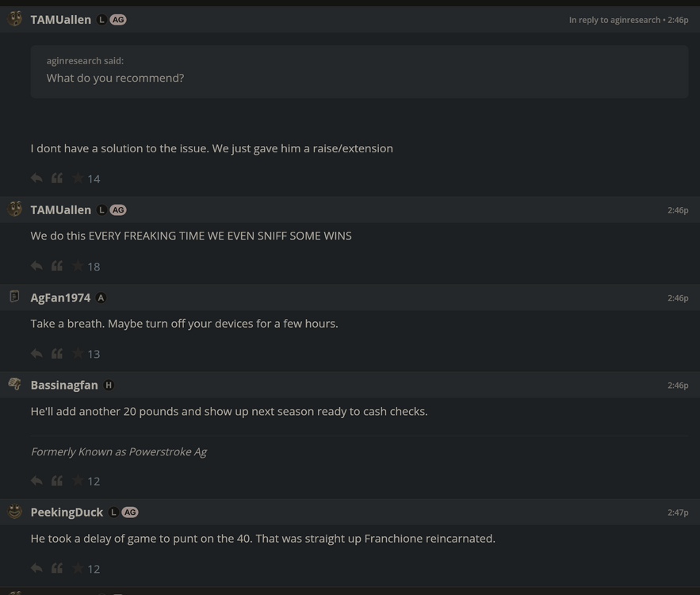Quote Bassinagfan's "cash checks" post
The image size is (700, 595).
pyautogui.click(x=56, y=480)
